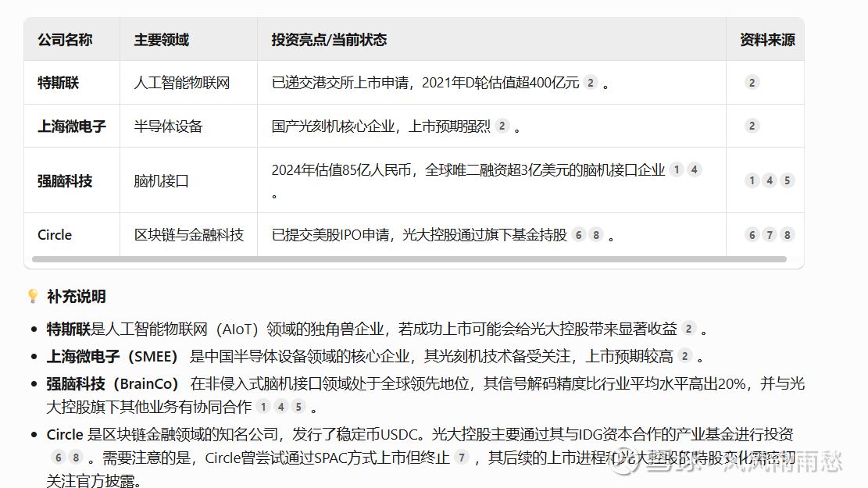This screenshot has width=868, height=488.
Task: Select the 上海微电子 company name cell
Action: pyautogui.click(x=71, y=126)
